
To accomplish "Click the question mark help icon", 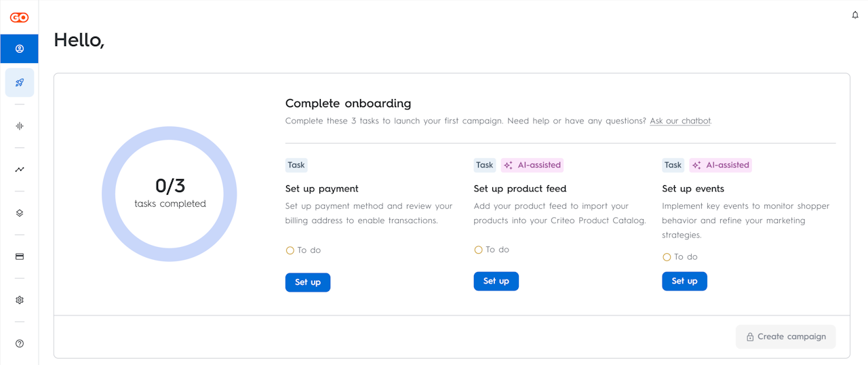I will (20, 343).
